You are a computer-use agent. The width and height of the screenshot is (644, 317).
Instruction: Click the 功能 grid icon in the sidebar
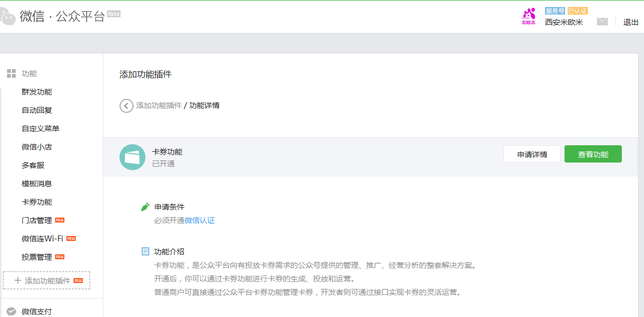click(x=11, y=73)
